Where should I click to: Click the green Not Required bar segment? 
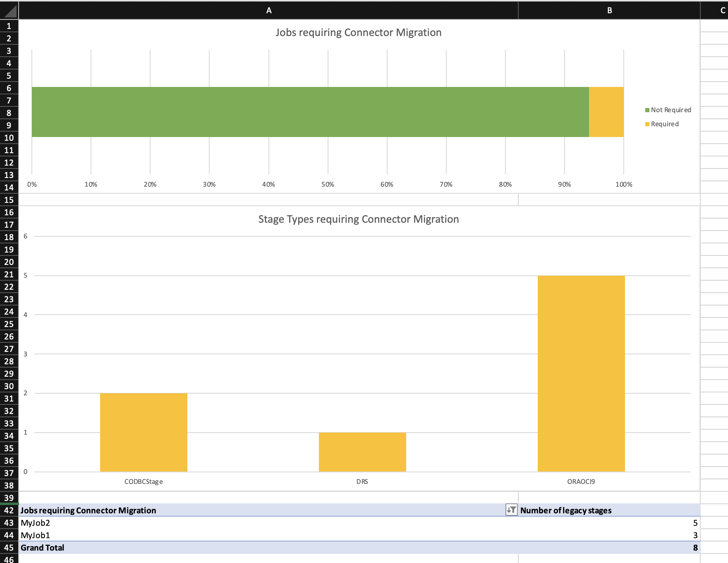[x=310, y=112]
